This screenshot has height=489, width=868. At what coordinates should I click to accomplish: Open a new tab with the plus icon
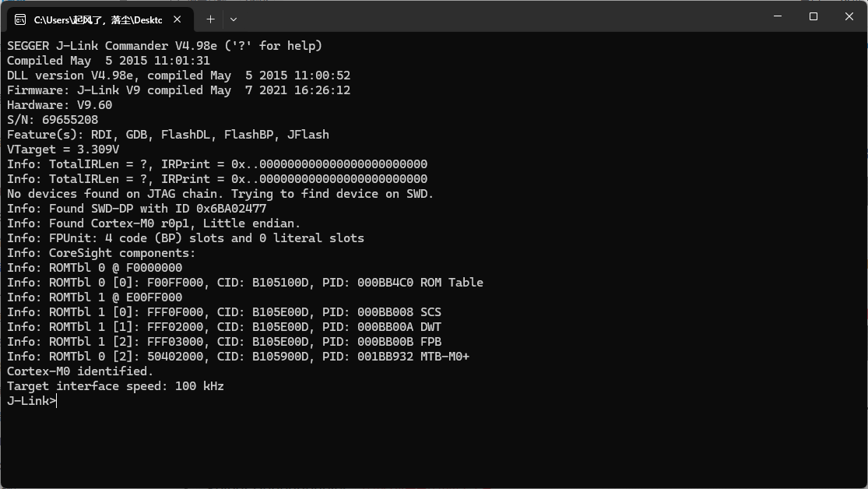209,19
